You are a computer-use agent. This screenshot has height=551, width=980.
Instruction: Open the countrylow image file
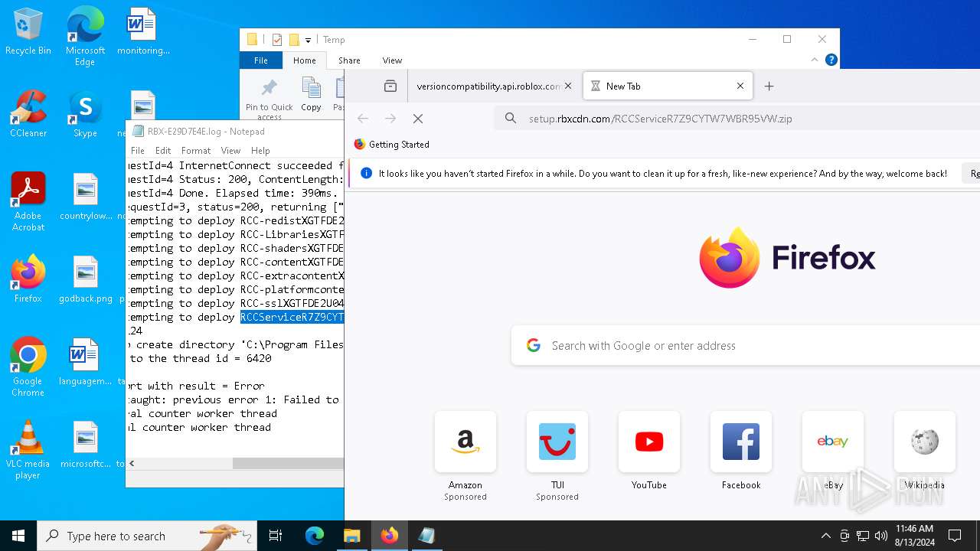click(86, 196)
